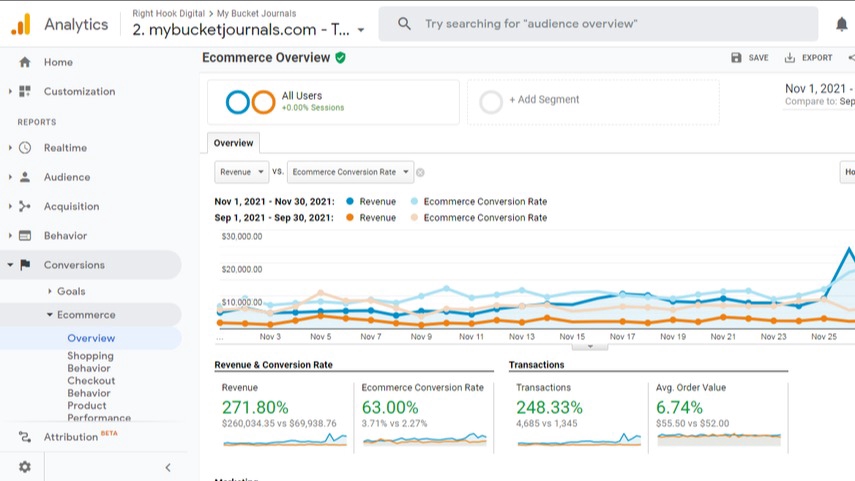Expand the Customization section arrow
Image resolution: width=855 pixels, height=481 pixels.
[10, 91]
